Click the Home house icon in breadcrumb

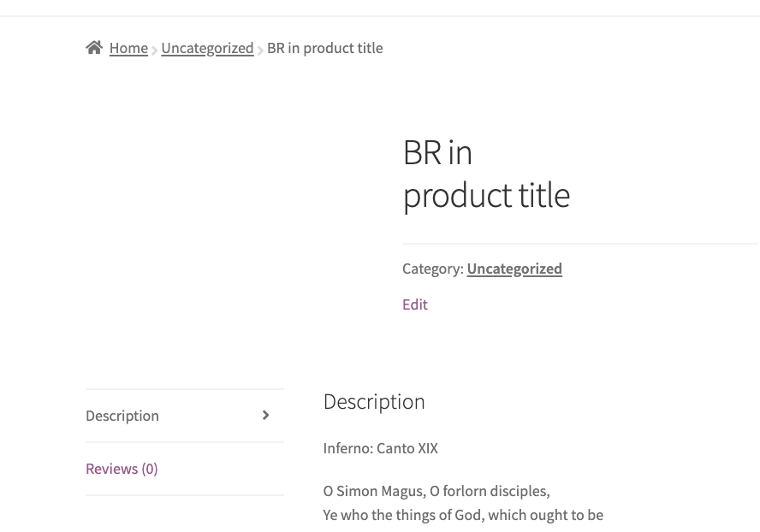(94, 47)
